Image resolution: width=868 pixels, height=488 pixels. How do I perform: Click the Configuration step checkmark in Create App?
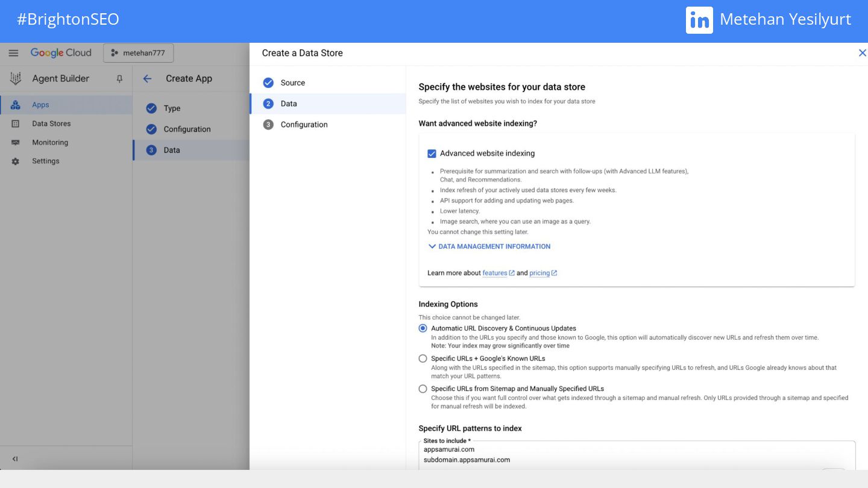[151, 129]
